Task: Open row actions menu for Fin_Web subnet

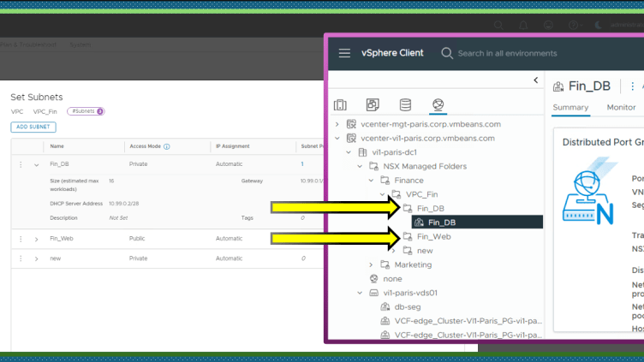Action: pos(21,239)
